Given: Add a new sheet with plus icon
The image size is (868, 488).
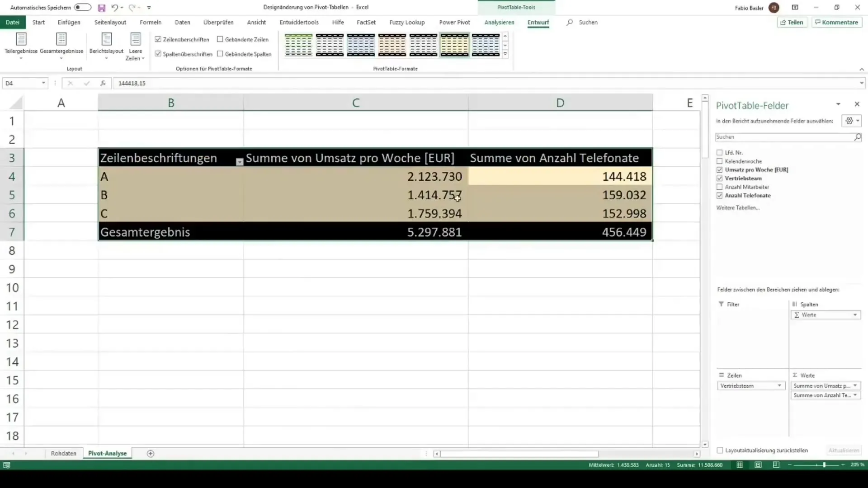Looking at the screenshot, I should 151,454.
